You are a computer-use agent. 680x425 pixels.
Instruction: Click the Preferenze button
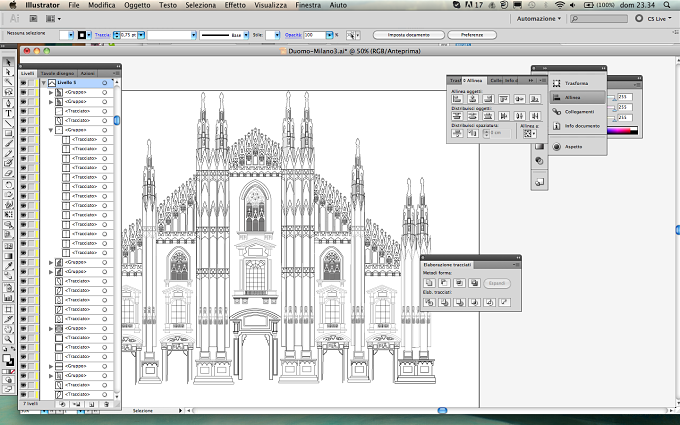click(x=472, y=35)
